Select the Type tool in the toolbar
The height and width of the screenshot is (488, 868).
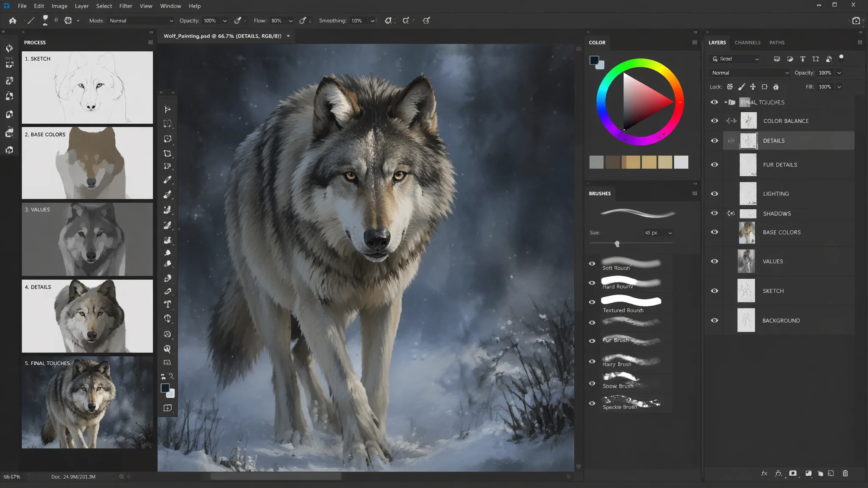point(168,304)
